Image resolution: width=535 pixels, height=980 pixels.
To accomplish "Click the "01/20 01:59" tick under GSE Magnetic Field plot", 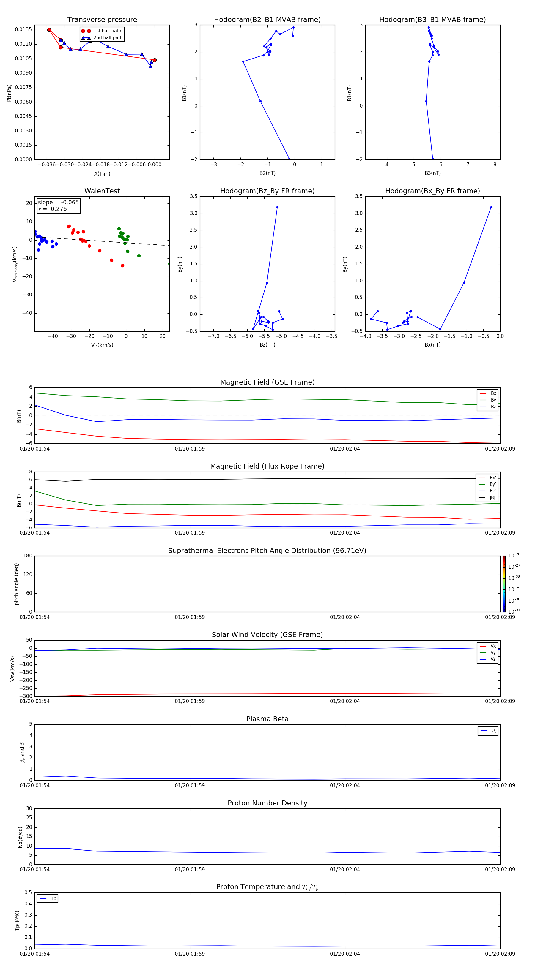I will click(x=190, y=449).
